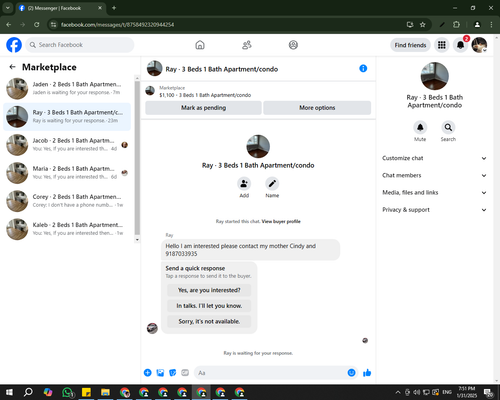Send a thumbs up like
The height and width of the screenshot is (400, 500).
[367, 373]
